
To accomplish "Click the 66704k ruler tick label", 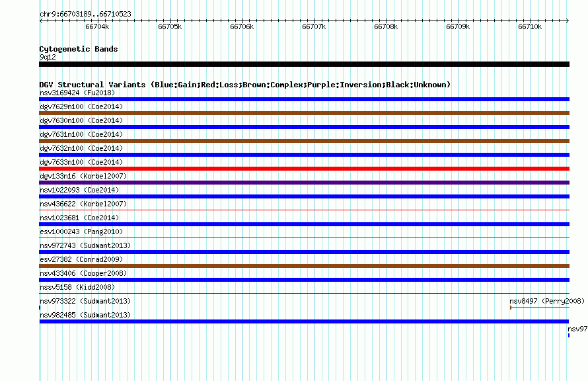I will [97, 26].
